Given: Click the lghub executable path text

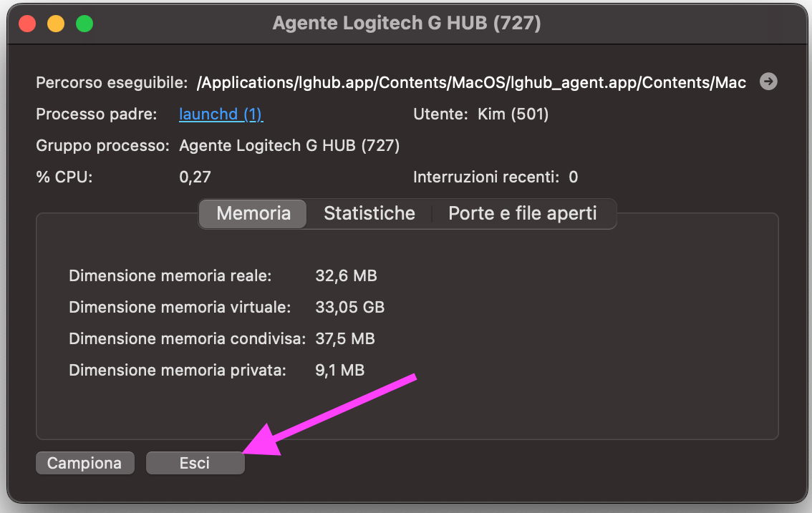Looking at the screenshot, I should [471, 83].
